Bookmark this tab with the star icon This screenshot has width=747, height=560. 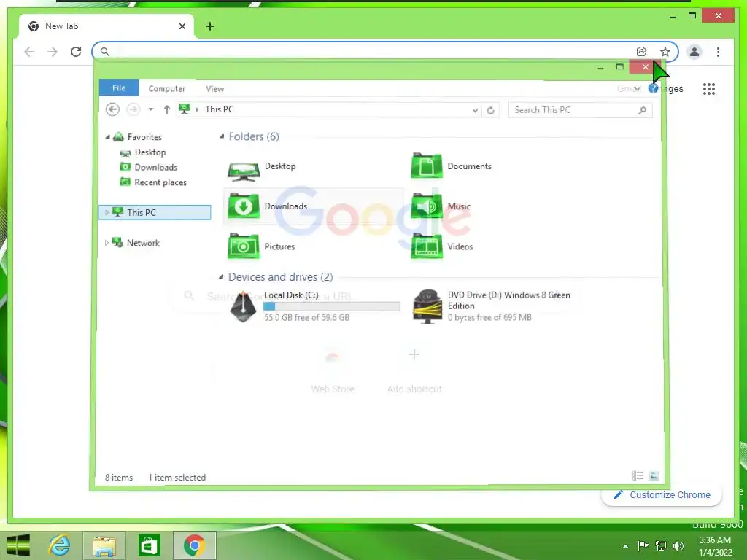(x=665, y=52)
